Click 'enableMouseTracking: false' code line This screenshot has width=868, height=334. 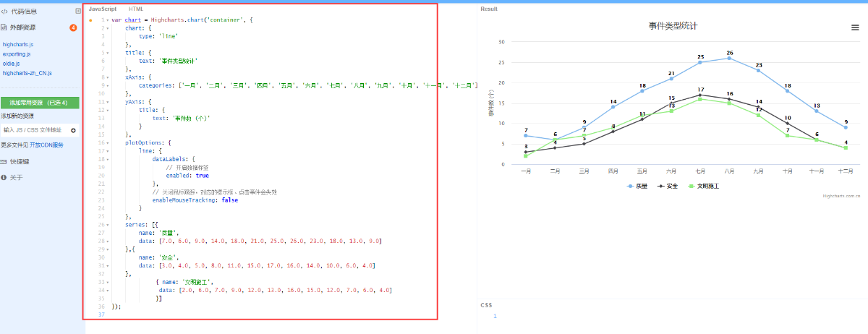(195, 200)
